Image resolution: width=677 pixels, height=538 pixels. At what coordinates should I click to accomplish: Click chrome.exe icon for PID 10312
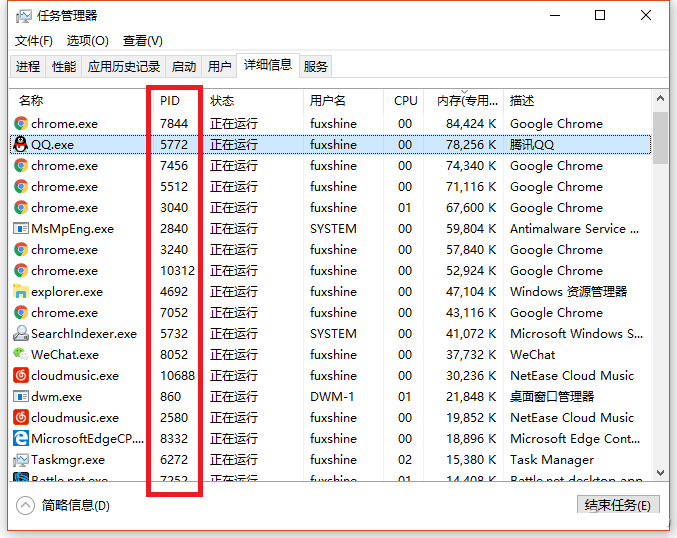[x=21, y=271]
